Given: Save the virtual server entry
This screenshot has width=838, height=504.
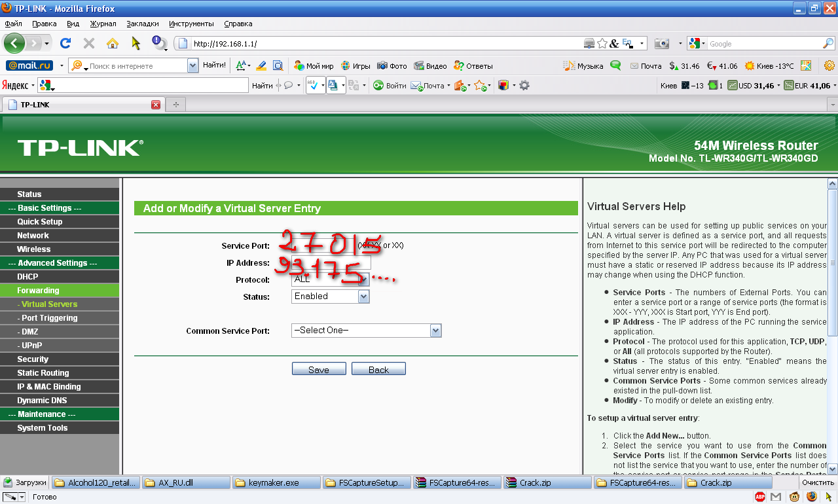Looking at the screenshot, I should pos(319,369).
